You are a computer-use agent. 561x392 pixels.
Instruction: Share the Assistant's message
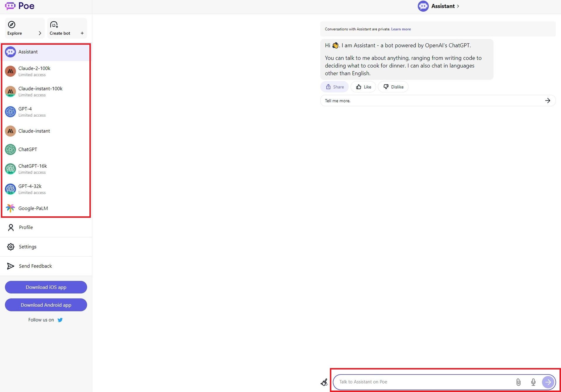335,87
